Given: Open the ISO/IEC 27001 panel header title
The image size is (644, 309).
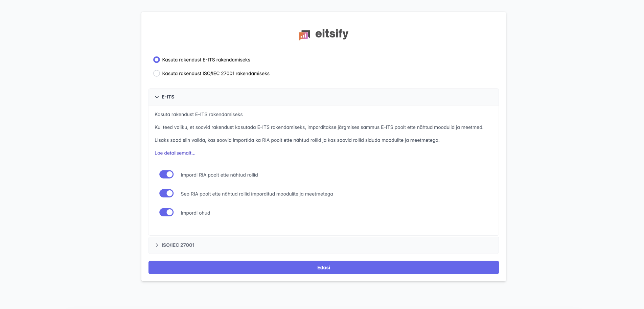Looking at the screenshot, I should (x=178, y=245).
